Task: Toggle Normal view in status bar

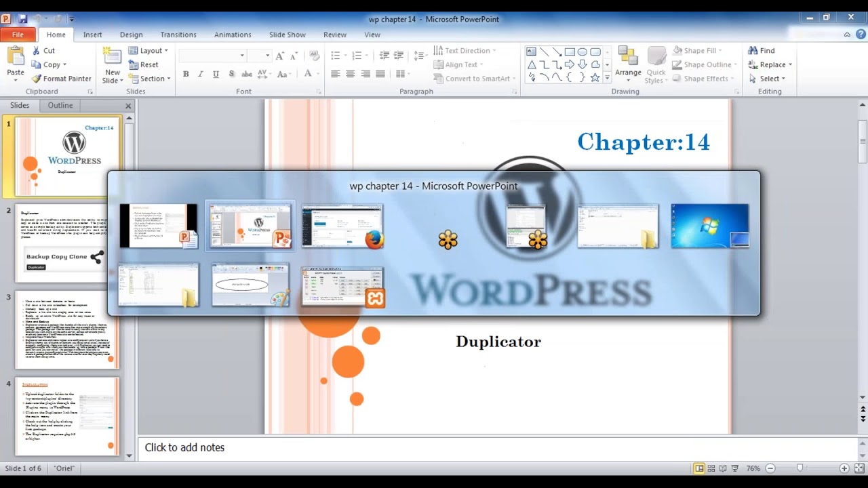Action: 699,468
